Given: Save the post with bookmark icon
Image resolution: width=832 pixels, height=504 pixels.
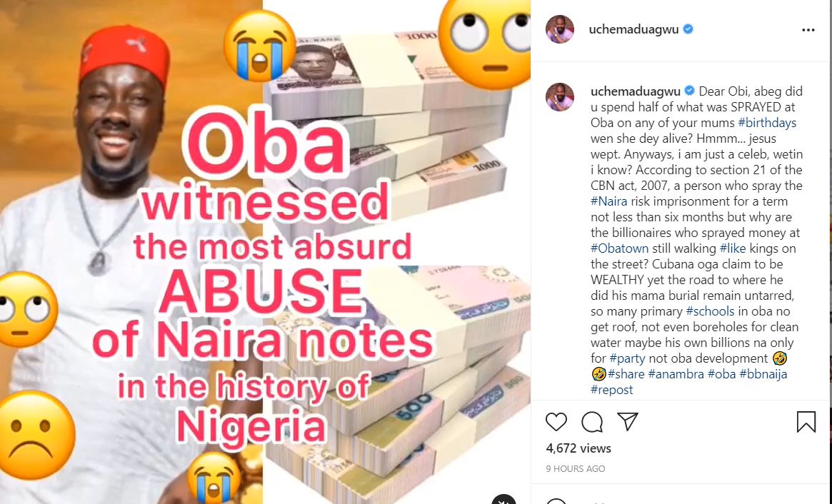Looking at the screenshot, I should pos(806,422).
